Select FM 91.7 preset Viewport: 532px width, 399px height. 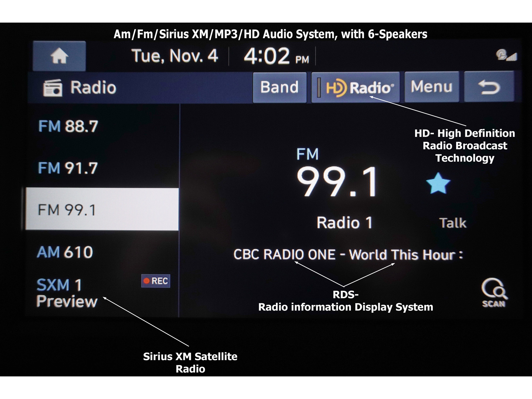(68, 168)
